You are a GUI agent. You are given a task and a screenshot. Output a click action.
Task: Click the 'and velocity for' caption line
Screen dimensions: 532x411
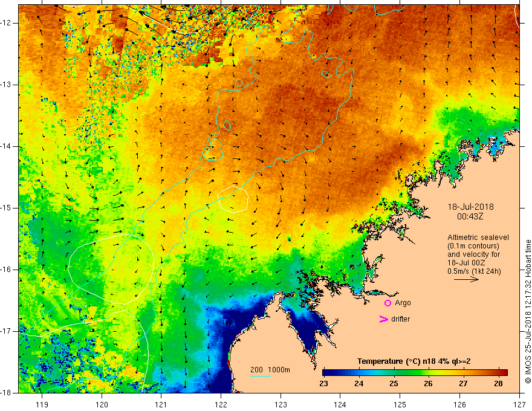tap(473, 254)
